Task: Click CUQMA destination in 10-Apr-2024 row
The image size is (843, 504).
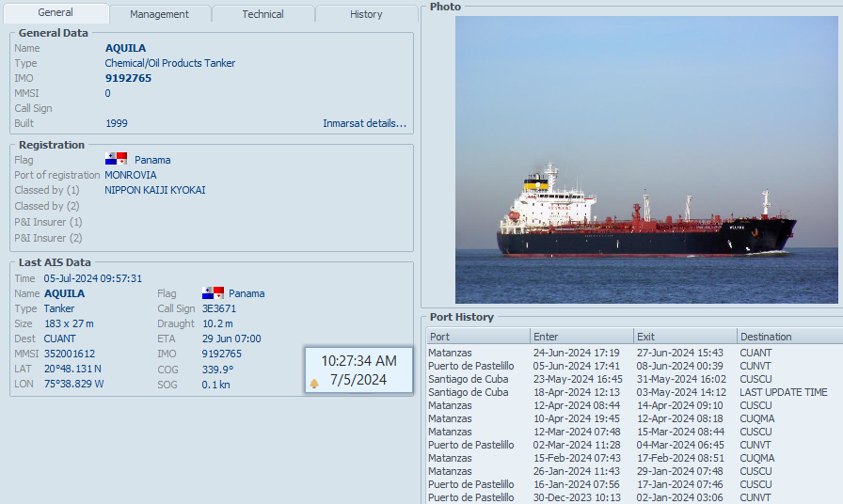Action: [757, 418]
